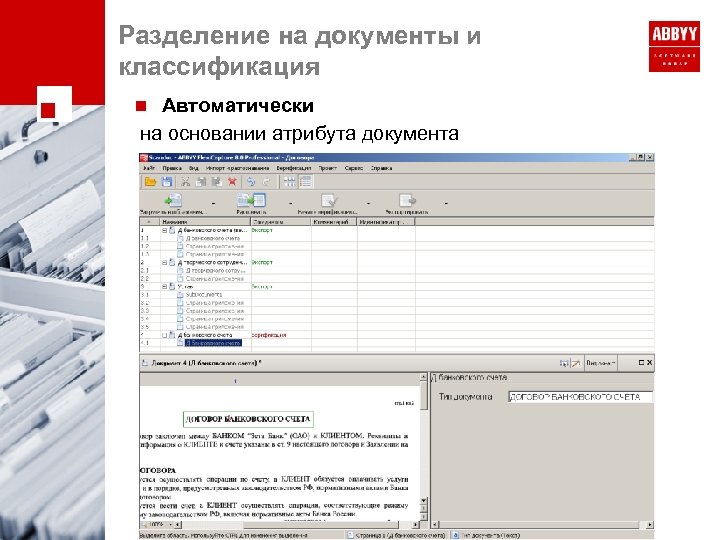
Task: Switch to detailed list view icon
Action: pos(305,182)
